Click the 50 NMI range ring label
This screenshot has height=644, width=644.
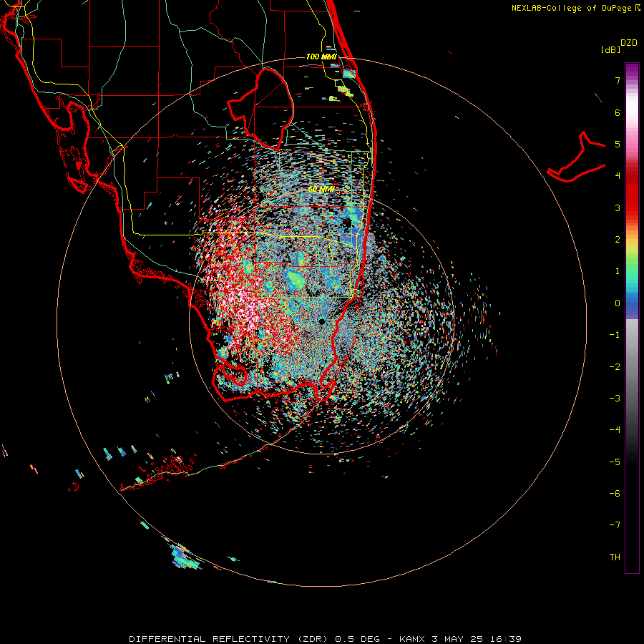point(321,190)
